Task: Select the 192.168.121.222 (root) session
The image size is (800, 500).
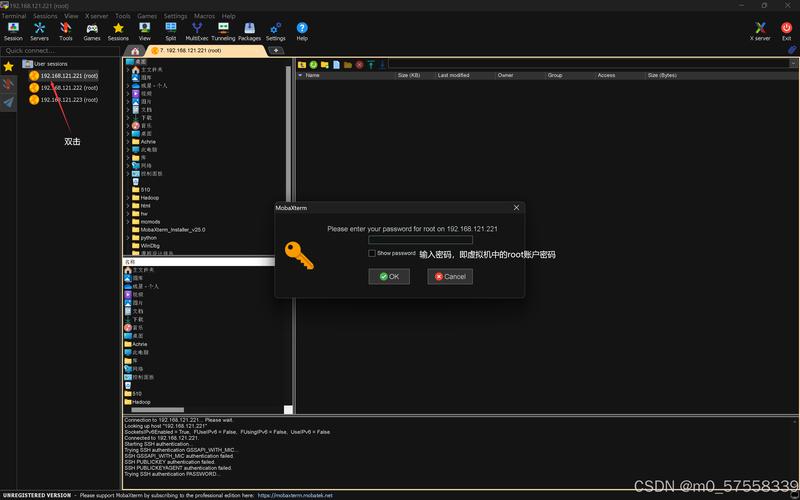Action: tap(68, 87)
